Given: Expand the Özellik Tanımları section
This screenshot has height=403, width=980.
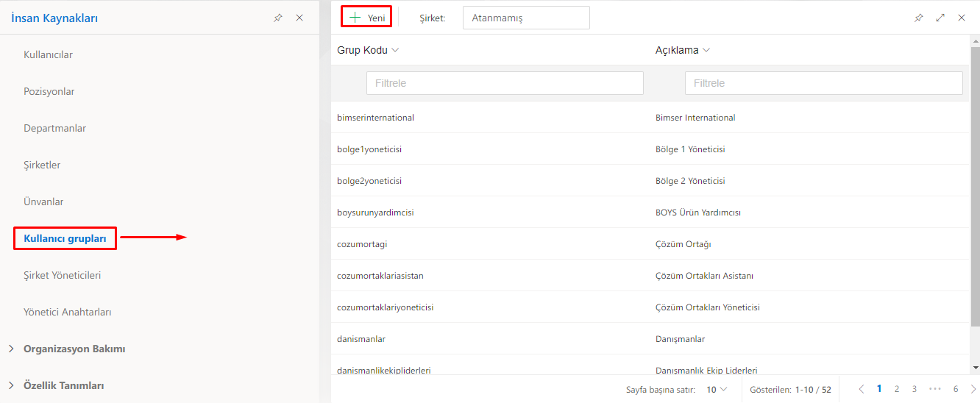Looking at the screenshot, I should (x=11, y=385).
